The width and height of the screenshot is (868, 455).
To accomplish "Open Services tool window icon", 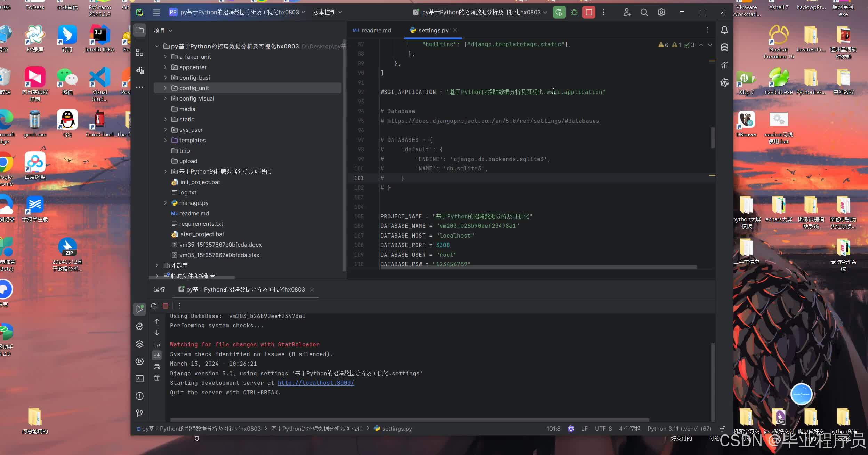I will click(x=139, y=361).
